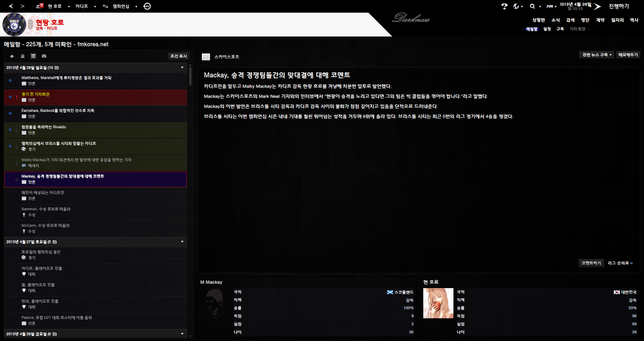The height and width of the screenshot is (341, 644).
Task: Click the inbox list scrollbar
Action: coord(190,76)
